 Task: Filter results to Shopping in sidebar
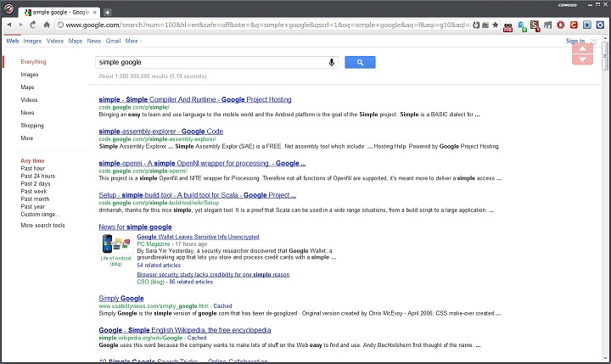[32, 126]
